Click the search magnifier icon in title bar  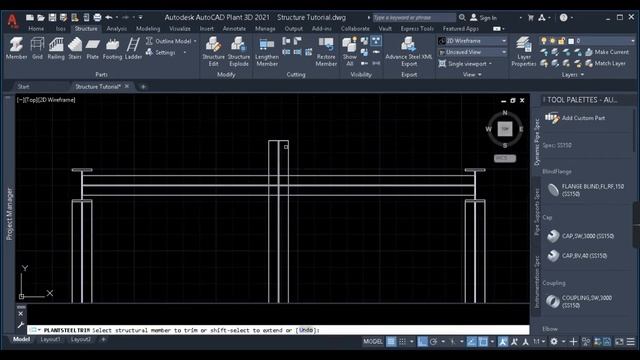462,18
